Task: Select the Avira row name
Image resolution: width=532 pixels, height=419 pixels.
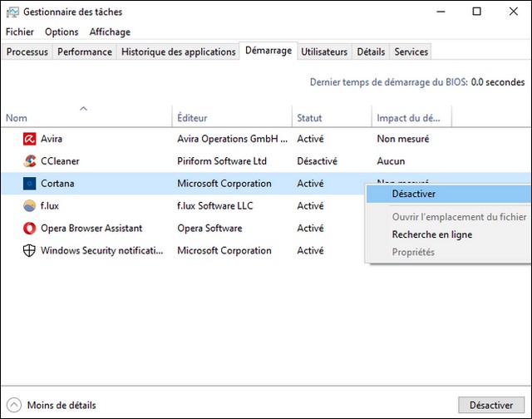Action: (x=52, y=139)
